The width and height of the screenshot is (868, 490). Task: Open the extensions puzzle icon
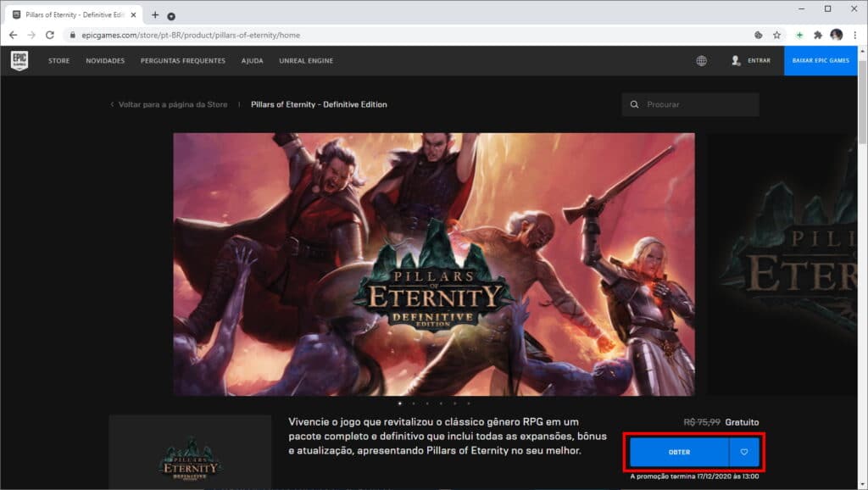point(818,35)
